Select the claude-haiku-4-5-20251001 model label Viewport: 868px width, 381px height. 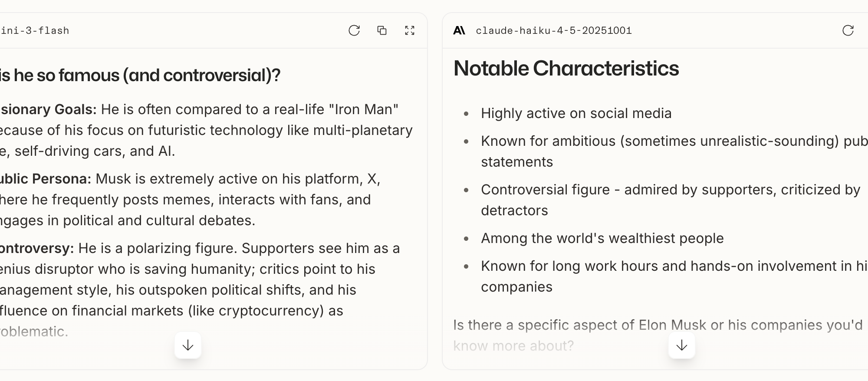tap(554, 31)
